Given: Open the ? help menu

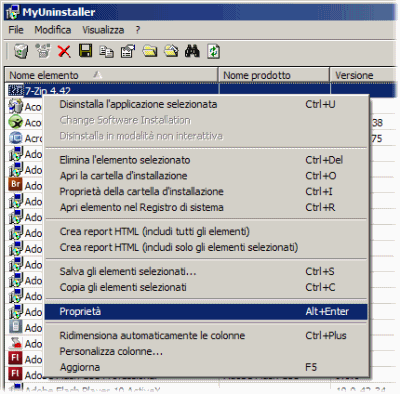Looking at the screenshot, I should click(x=138, y=30).
